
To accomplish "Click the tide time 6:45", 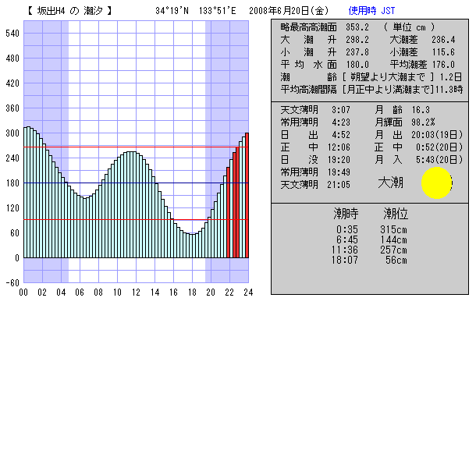I will [x=347, y=239].
